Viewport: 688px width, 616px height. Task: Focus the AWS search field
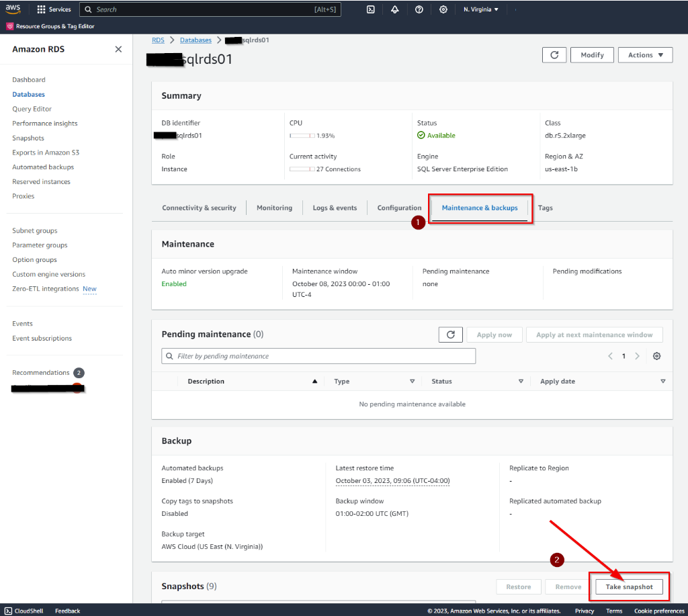pyautogui.click(x=210, y=9)
